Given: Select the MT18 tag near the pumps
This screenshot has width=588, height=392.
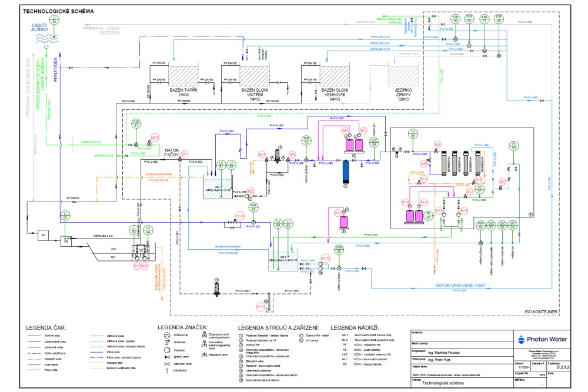Looking at the screenshot, I should pos(325,257).
